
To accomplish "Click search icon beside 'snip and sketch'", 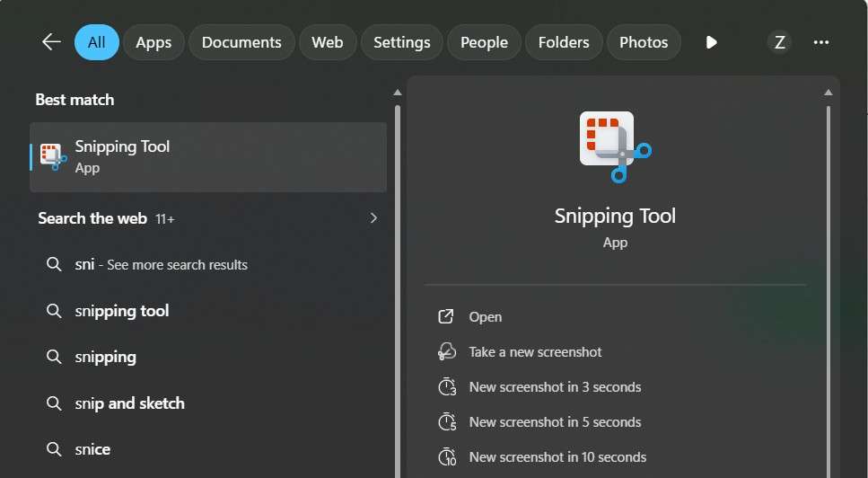I will (x=54, y=403).
